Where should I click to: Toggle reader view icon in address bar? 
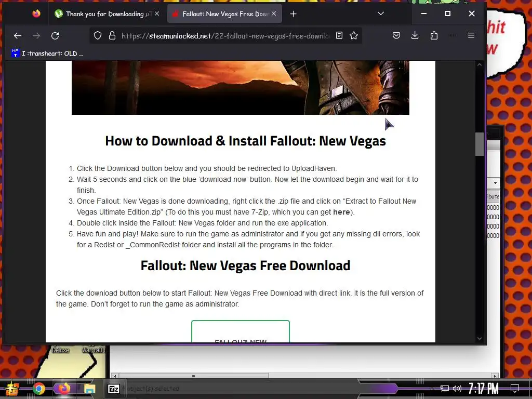339,36
